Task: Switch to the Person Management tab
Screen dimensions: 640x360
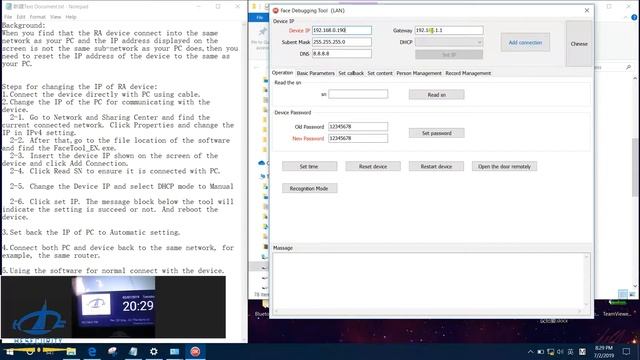Action: (x=419, y=73)
